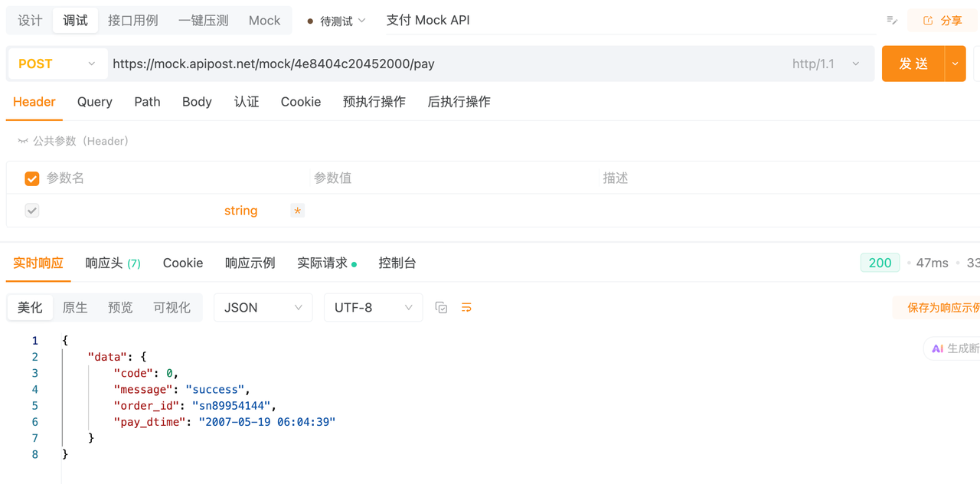
Task: Click the 发送 send button
Action: [x=913, y=64]
